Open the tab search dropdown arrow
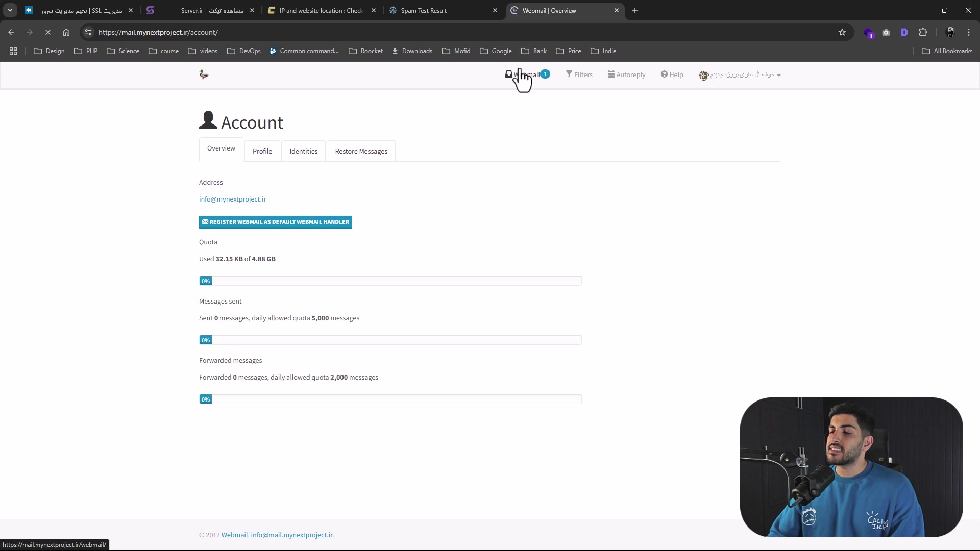 10,10
